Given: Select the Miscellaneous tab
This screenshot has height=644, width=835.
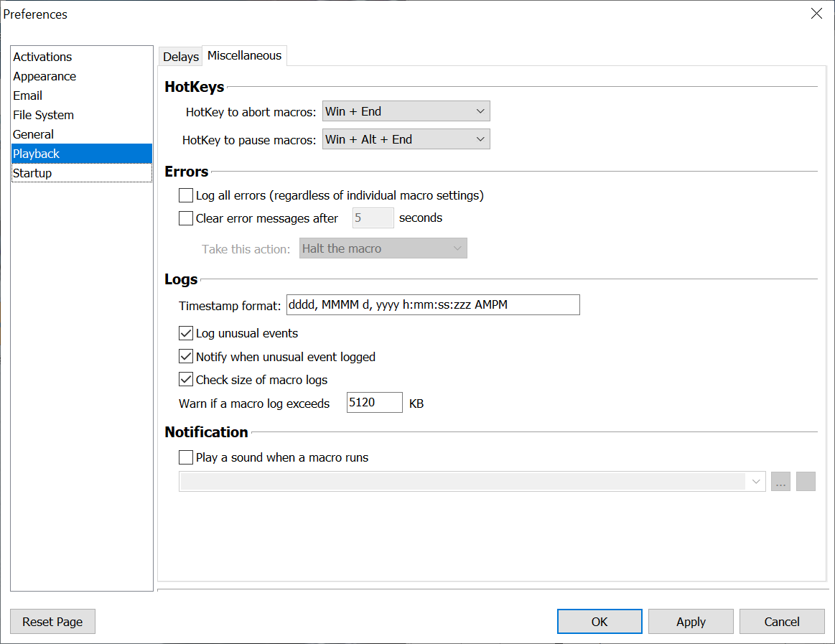Looking at the screenshot, I should tap(244, 56).
